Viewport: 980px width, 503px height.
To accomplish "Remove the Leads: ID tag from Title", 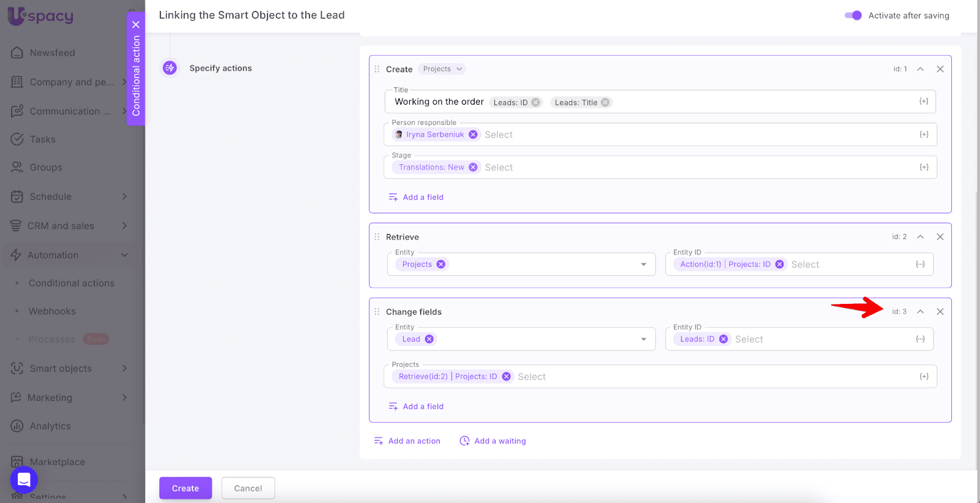I will click(x=536, y=102).
